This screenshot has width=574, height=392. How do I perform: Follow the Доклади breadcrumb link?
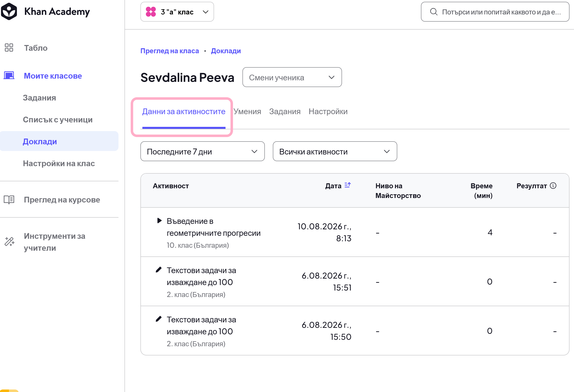point(226,51)
